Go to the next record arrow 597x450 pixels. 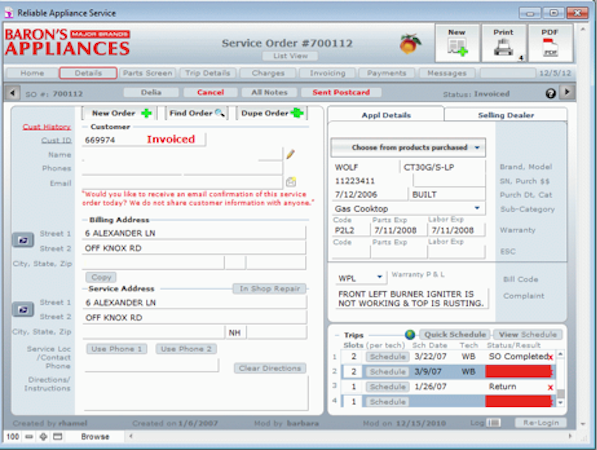coord(567,92)
